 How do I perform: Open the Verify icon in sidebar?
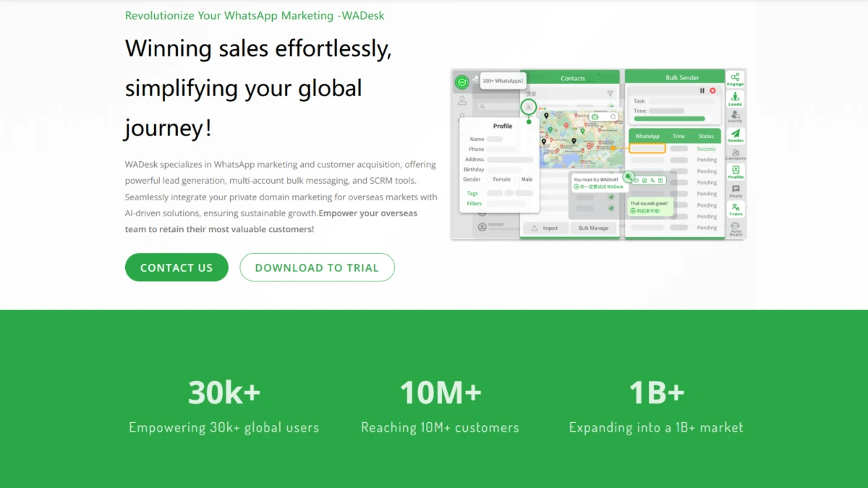pyautogui.click(x=735, y=116)
